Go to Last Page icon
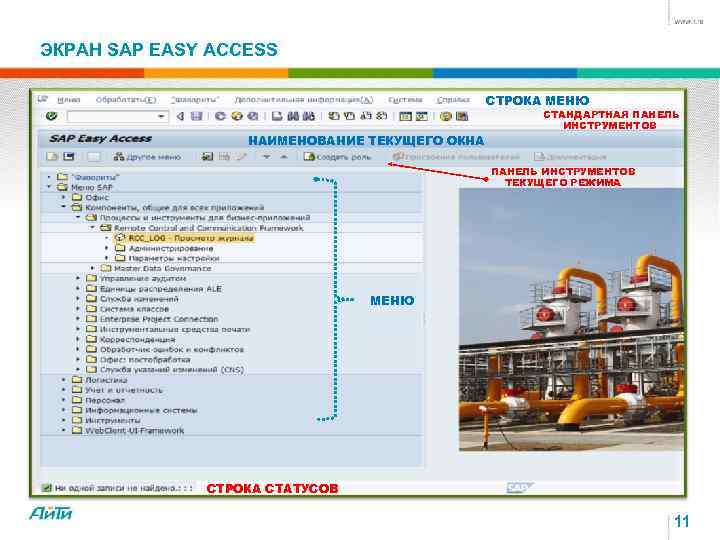The height and width of the screenshot is (540, 720). [382, 116]
